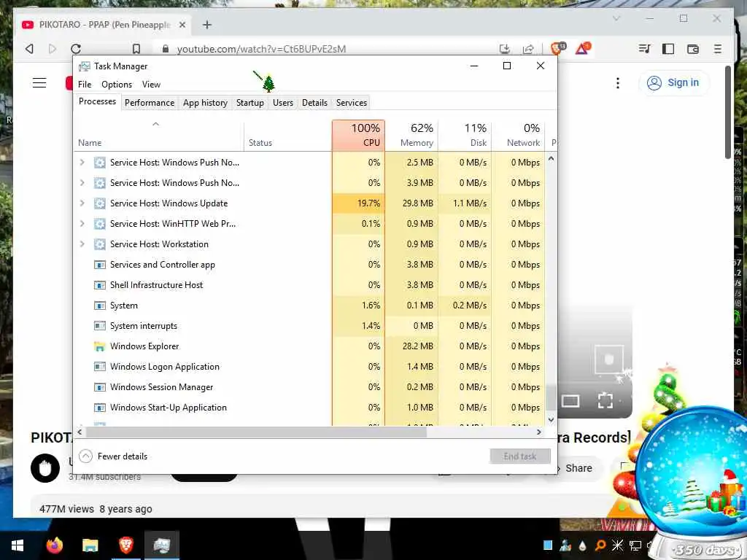Launch Firefox from the taskbar

(54, 545)
